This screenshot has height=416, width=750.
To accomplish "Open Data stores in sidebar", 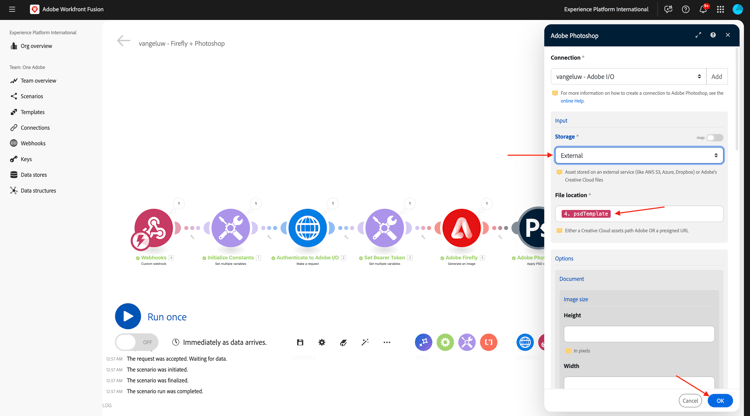I will 33,175.
